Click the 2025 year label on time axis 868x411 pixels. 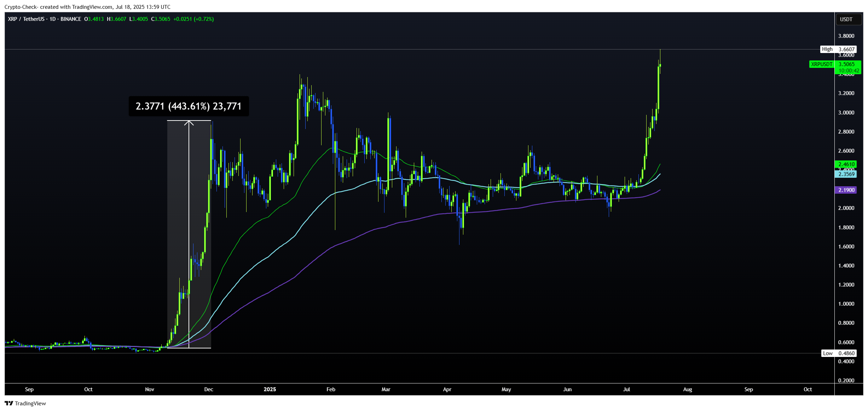coord(270,389)
